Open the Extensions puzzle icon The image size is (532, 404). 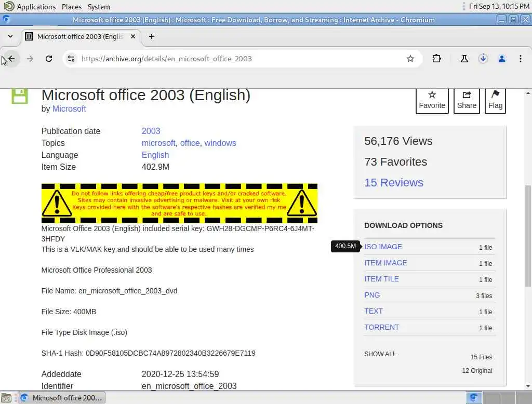(x=436, y=59)
